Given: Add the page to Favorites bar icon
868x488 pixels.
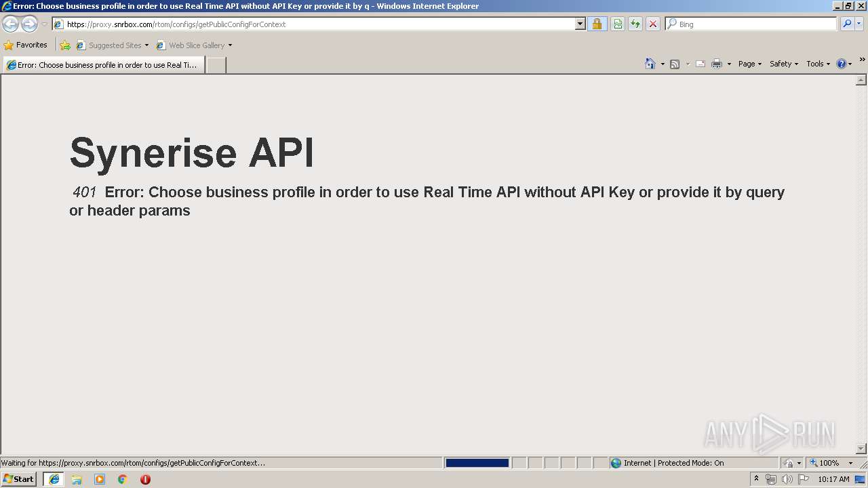Looking at the screenshot, I should [x=65, y=45].
